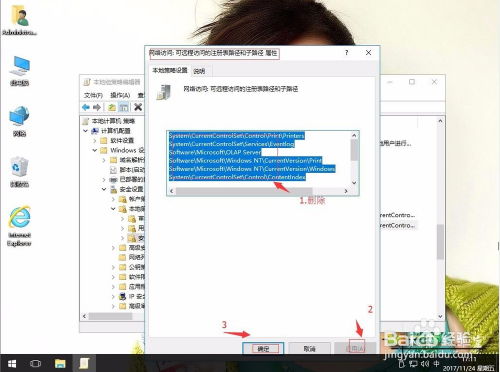Click the black X delete toolbar icon
This screenshot has width=500, height=372.
pos(138,107)
